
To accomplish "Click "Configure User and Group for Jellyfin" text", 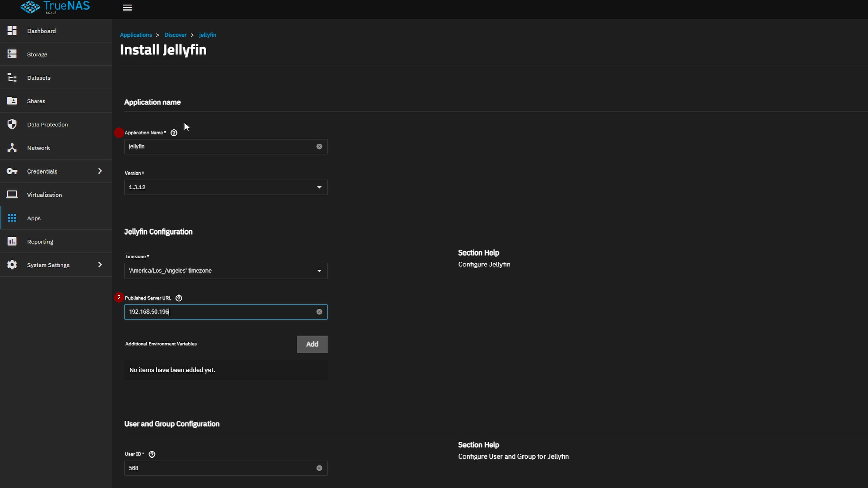I will pos(513,456).
